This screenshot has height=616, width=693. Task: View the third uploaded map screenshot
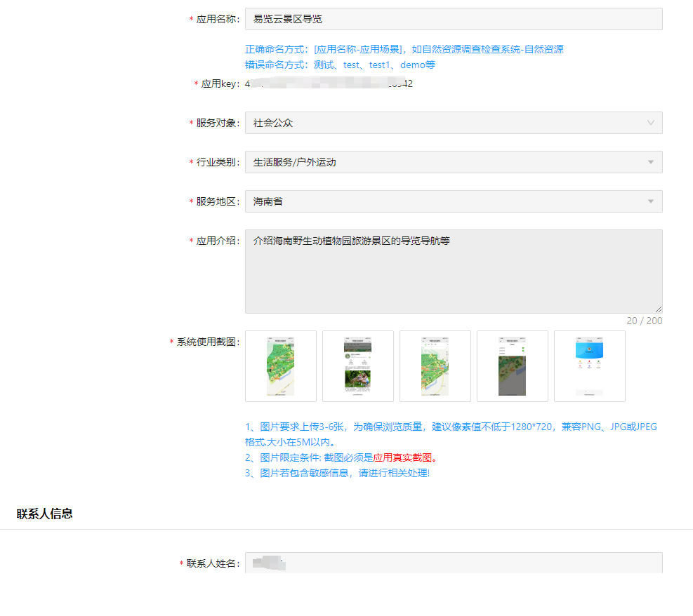[x=435, y=366]
